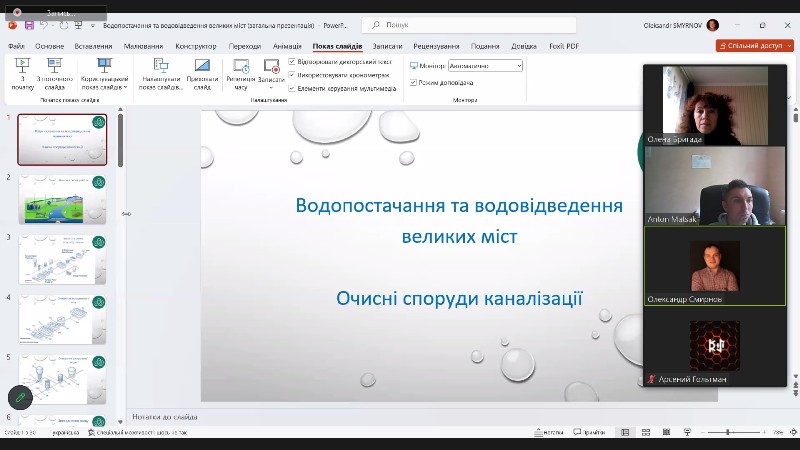Image resolution: width=800 pixels, height=450 pixels.
Task: Adjust the zoom slider in status bar
Action: (728, 432)
